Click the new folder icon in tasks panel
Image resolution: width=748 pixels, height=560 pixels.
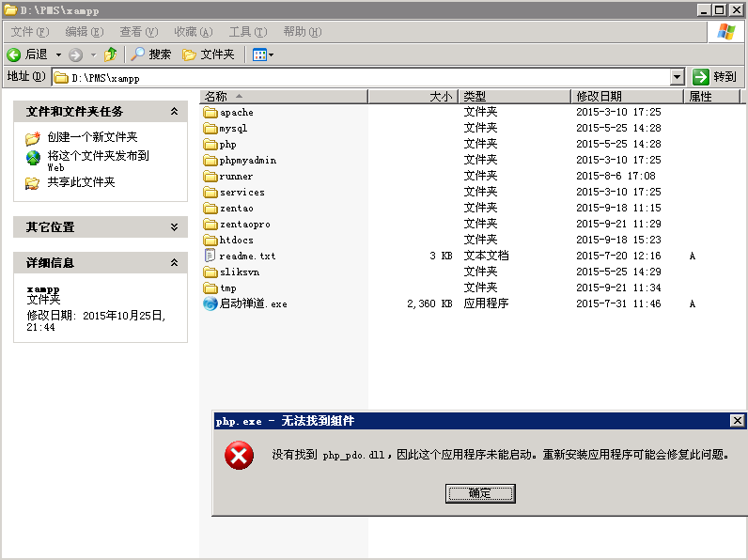33,138
